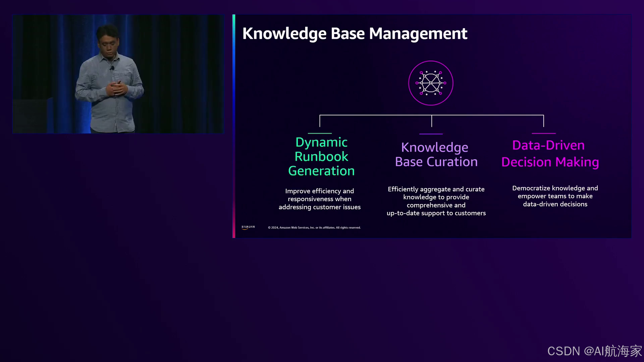
Task: Click the green bar above Dynamic Runbook Generation
Action: point(320,133)
